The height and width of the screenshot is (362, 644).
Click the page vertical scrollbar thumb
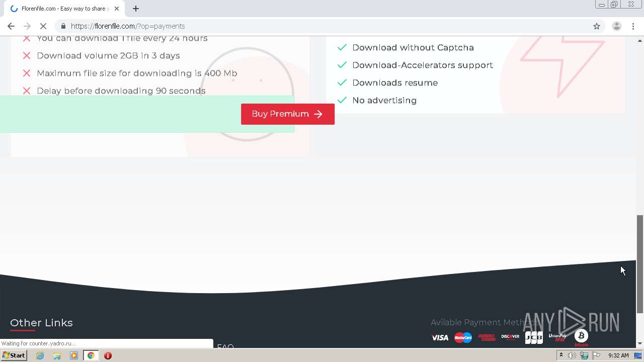640,264
